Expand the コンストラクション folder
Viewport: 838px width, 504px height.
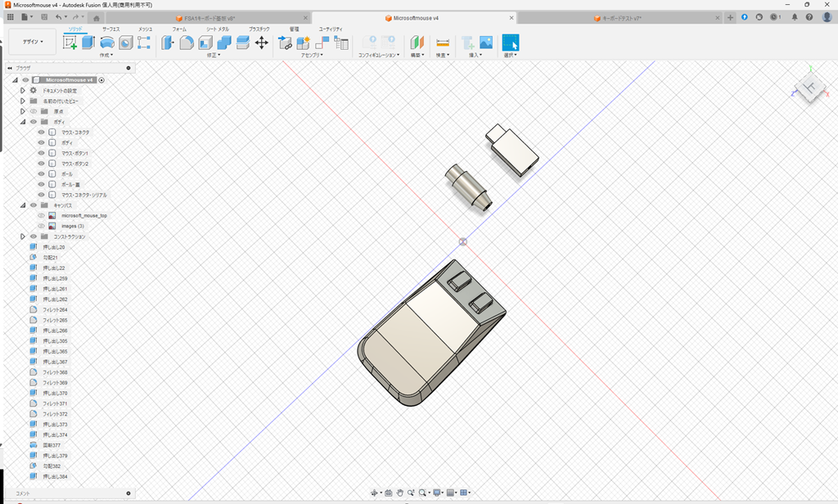coord(22,236)
